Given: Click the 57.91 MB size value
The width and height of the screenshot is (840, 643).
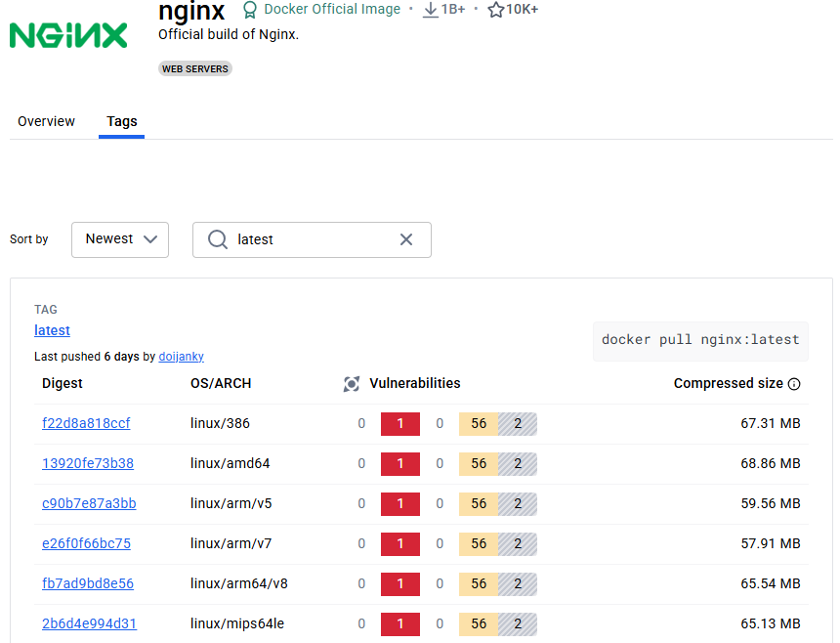Looking at the screenshot, I should point(771,543).
